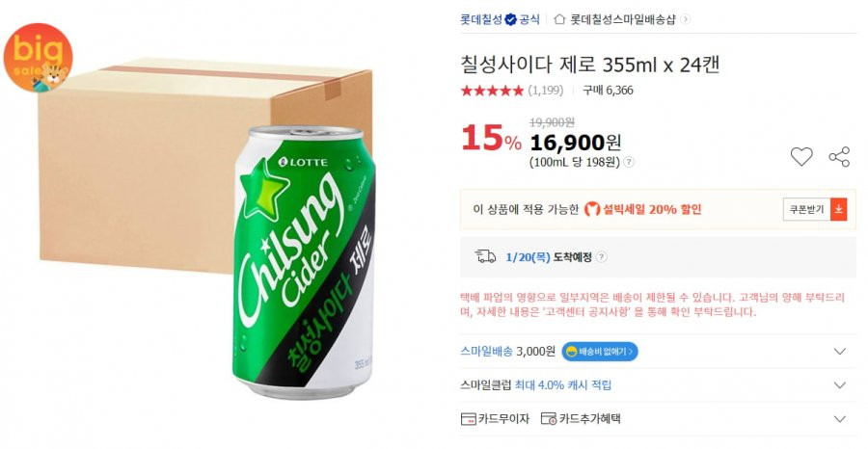
Task: Click the house icon before 롯데칠성스마일배송샵
Action: 559,19
